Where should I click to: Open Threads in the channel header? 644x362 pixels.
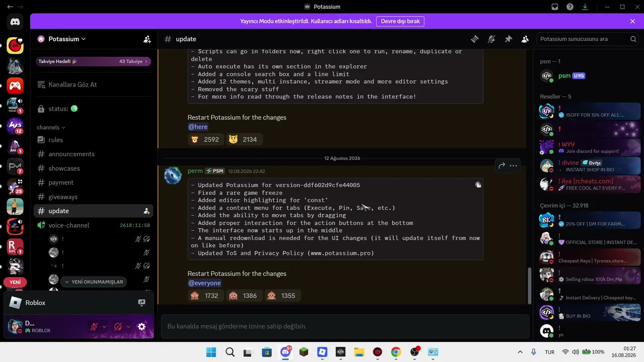pyautogui.click(x=474, y=39)
